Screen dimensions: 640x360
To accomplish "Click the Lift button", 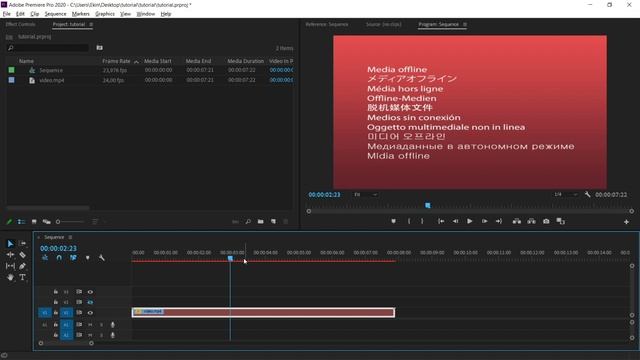I will click(517, 221).
